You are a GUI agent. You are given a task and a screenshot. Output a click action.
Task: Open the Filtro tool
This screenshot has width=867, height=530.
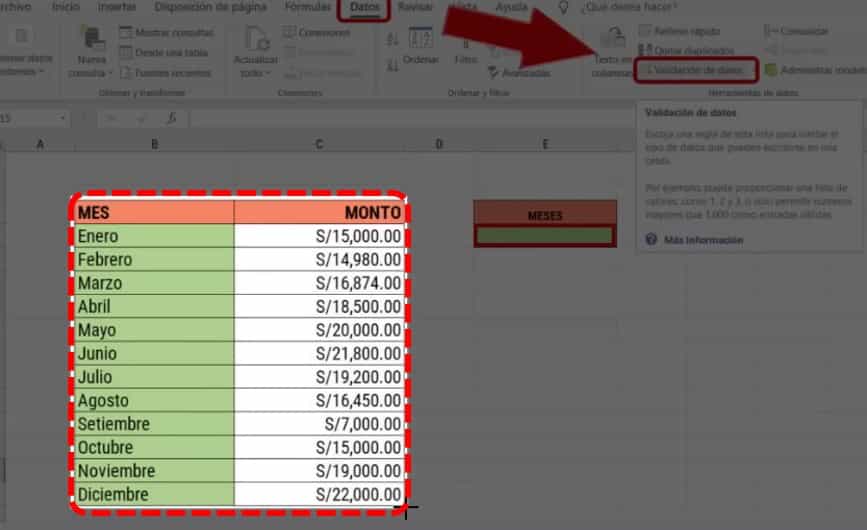click(x=466, y=52)
